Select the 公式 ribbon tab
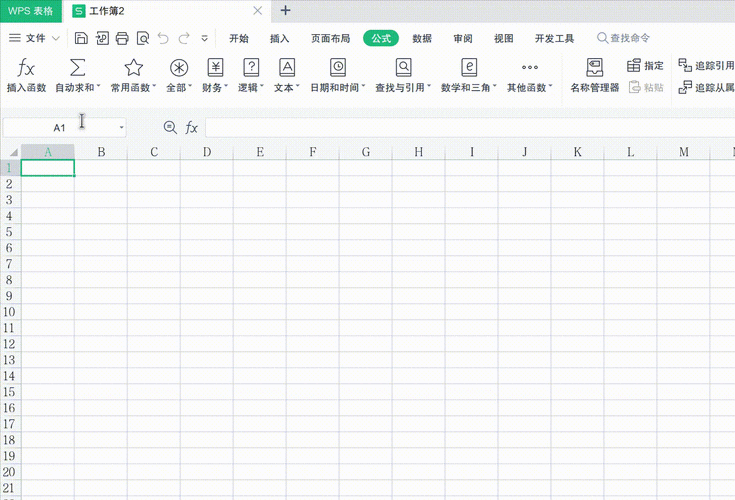The width and height of the screenshot is (735, 500). pyautogui.click(x=381, y=38)
